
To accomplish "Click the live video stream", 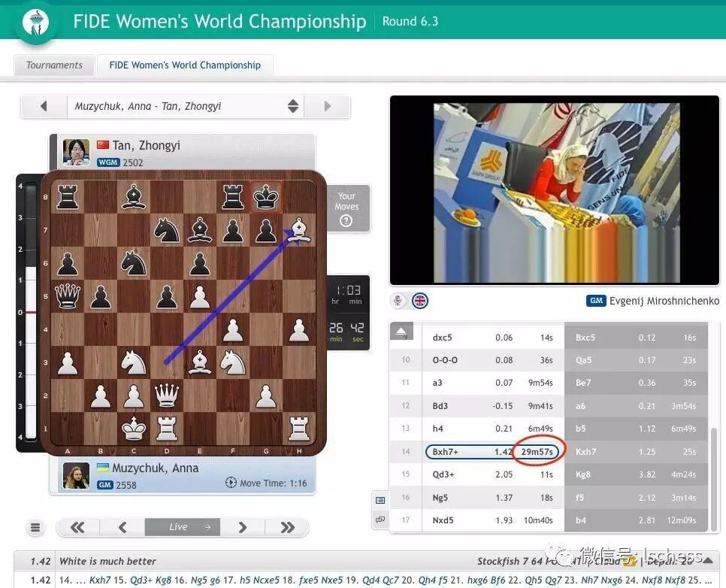I will pyautogui.click(x=555, y=190).
